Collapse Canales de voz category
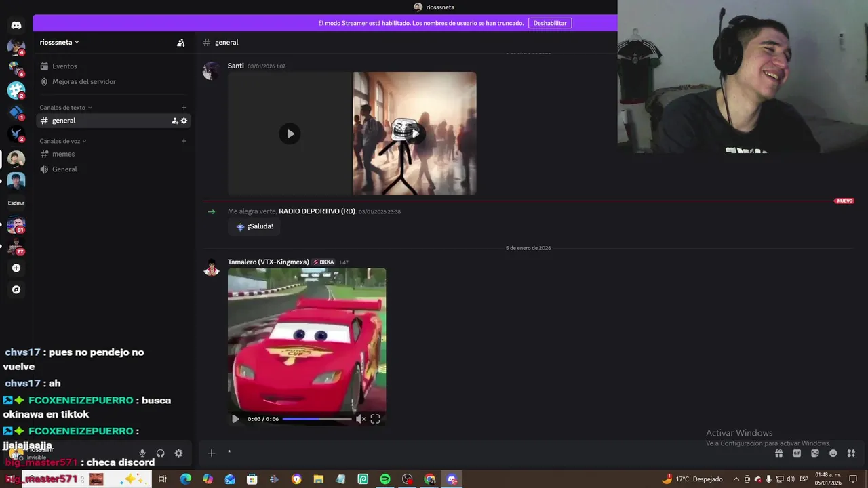Viewport: 868px width, 488px height. 63,141
